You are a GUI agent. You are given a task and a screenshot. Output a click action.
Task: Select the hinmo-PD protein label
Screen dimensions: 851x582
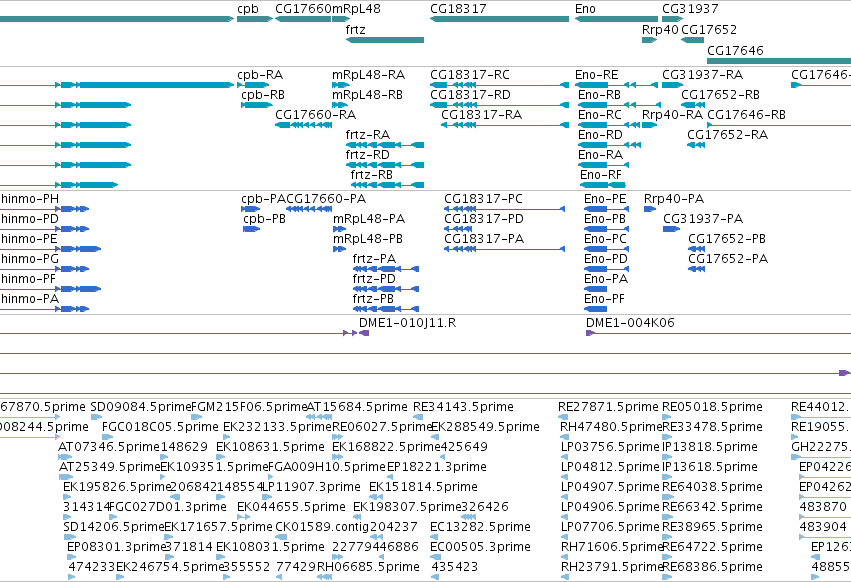click(30, 219)
